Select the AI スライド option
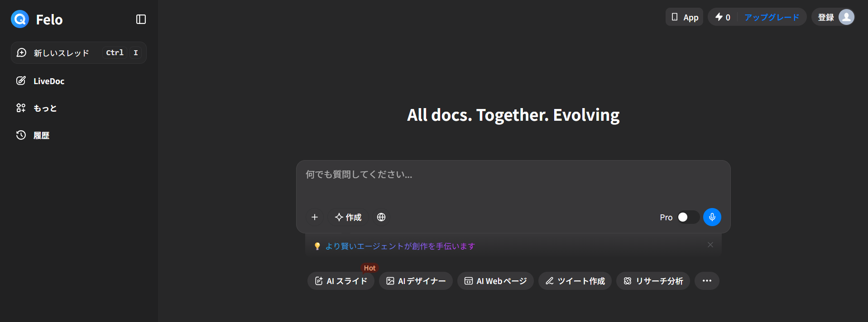 tap(341, 281)
